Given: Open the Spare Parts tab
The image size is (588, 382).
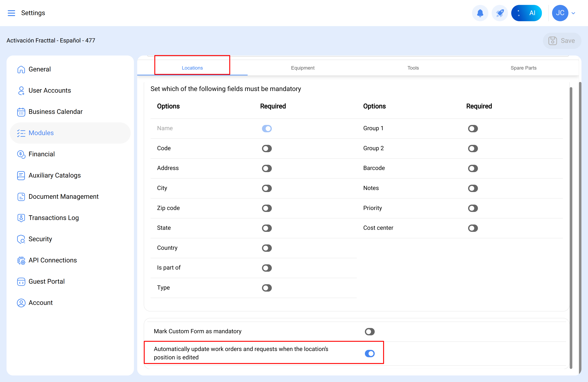Looking at the screenshot, I should pyautogui.click(x=523, y=68).
